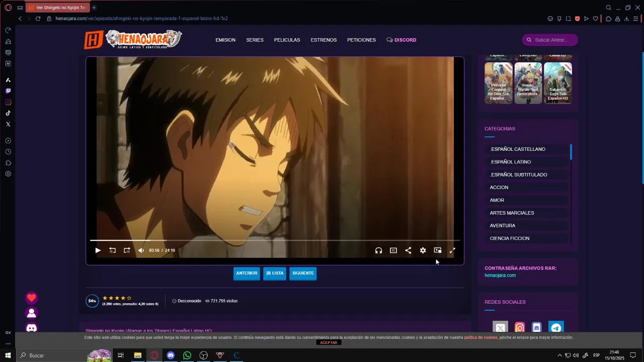Image resolution: width=644 pixels, height=362 pixels.
Task: Seek along the video progress bar
Action: click(275, 240)
